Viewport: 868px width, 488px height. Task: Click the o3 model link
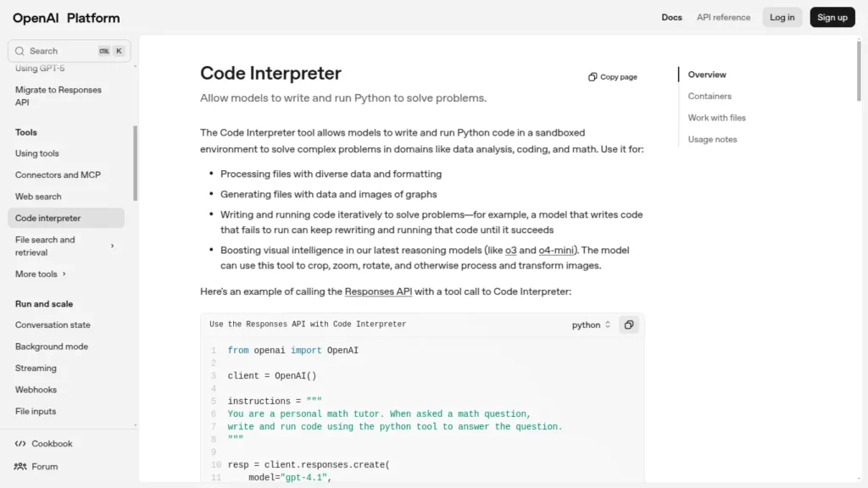point(510,250)
